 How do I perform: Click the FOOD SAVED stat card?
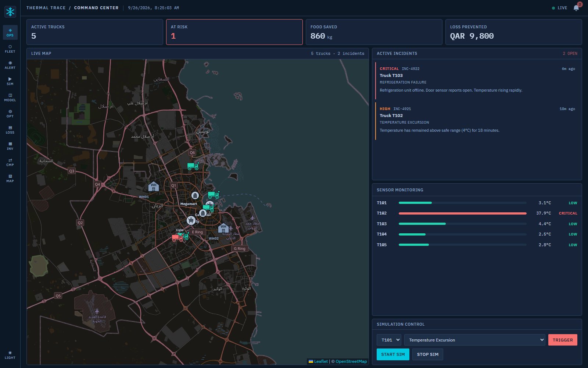click(374, 32)
